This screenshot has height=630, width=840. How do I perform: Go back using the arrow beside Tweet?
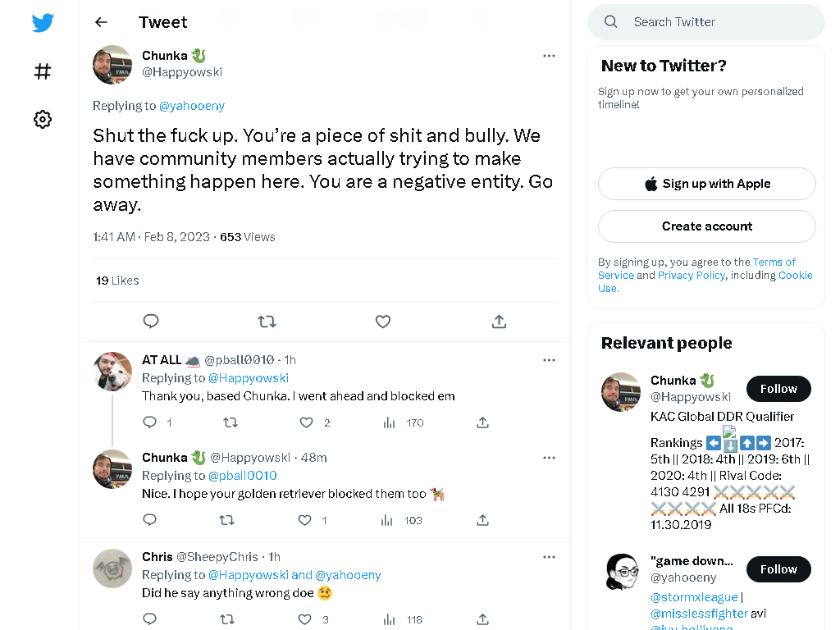(101, 22)
